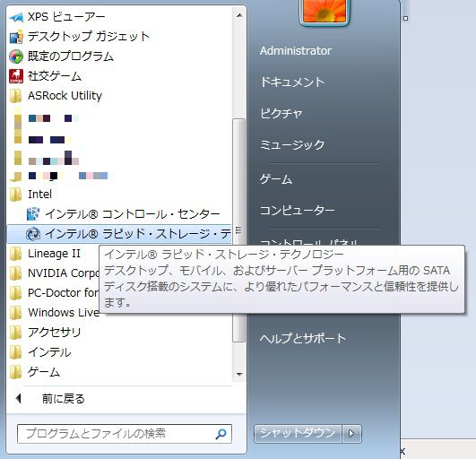Open Administrator user folder link
Image resolution: width=476 pixels, height=459 pixels.
coord(296,51)
